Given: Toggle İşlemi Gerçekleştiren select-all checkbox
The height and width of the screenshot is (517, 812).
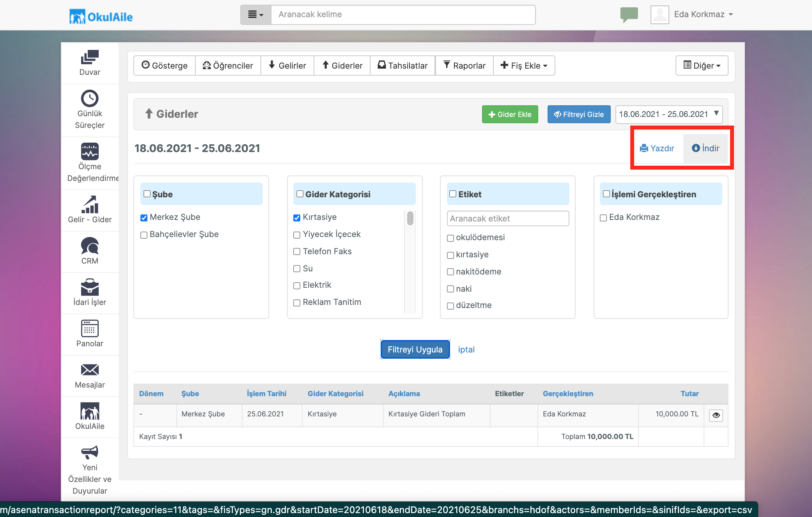Looking at the screenshot, I should [x=606, y=194].
